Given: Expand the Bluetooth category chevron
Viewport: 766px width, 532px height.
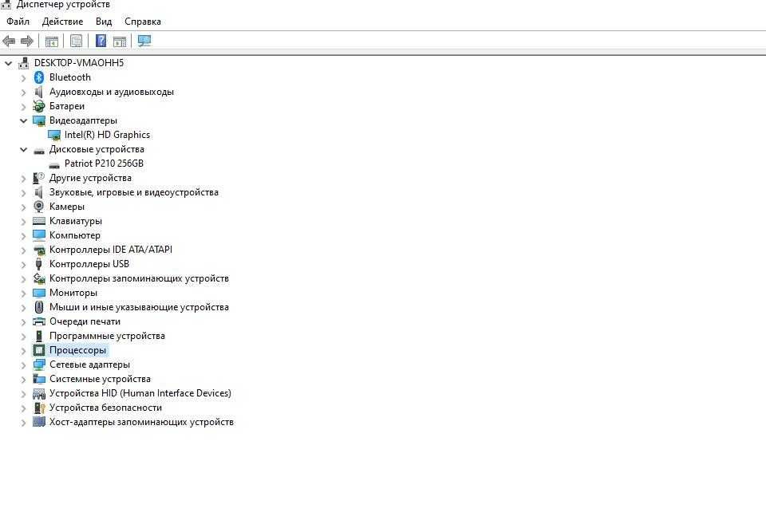Looking at the screenshot, I should (23, 77).
